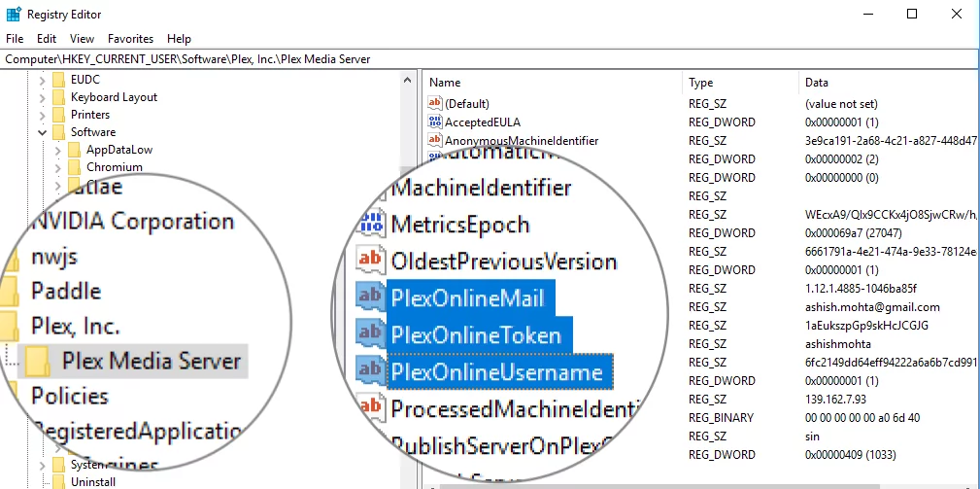Click data "ashishmohta"
Viewport: 980px width, 489px height.
coord(837,344)
